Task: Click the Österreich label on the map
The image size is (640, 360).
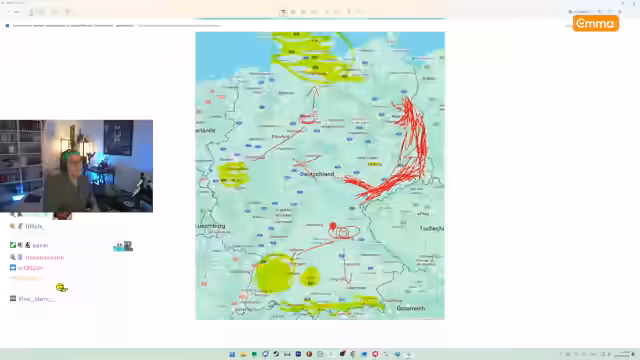Action: click(x=411, y=308)
